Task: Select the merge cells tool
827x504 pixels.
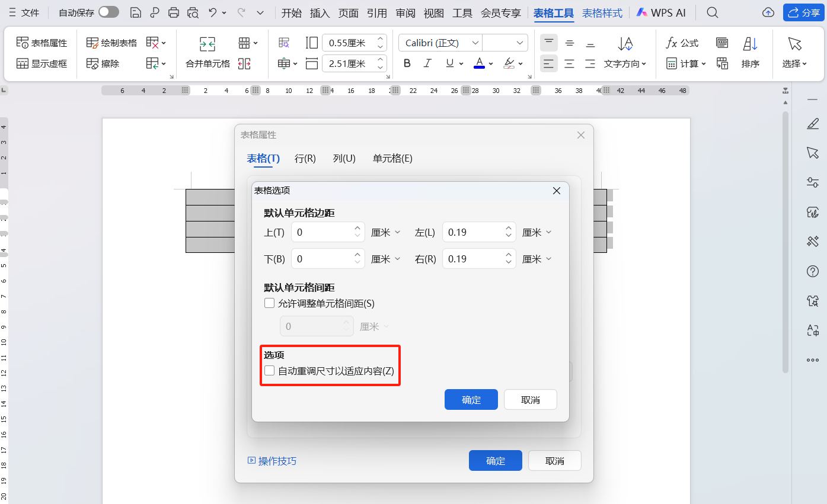Action: point(207,52)
